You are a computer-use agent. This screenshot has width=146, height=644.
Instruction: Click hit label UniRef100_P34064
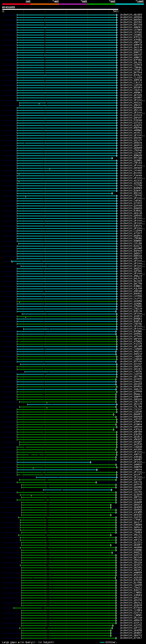click(x=131, y=175)
